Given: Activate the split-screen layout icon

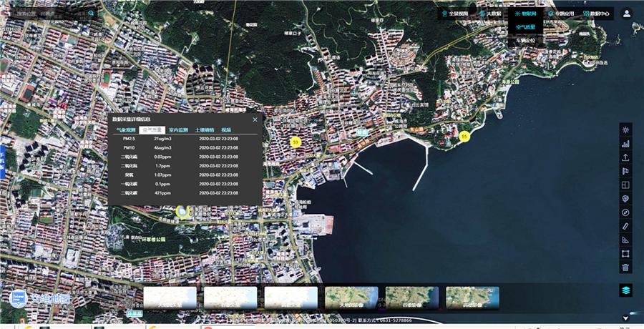Looking at the screenshot, I should [625, 185].
